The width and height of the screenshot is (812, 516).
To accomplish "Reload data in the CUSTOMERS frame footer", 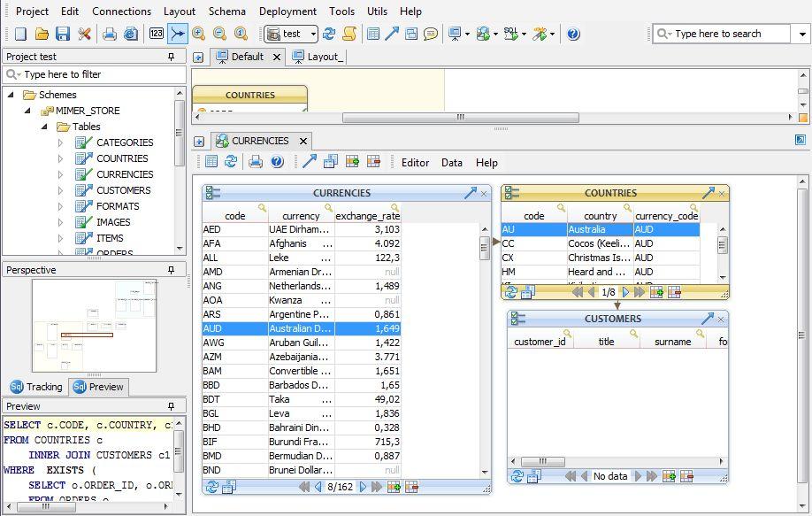I will click(517, 476).
